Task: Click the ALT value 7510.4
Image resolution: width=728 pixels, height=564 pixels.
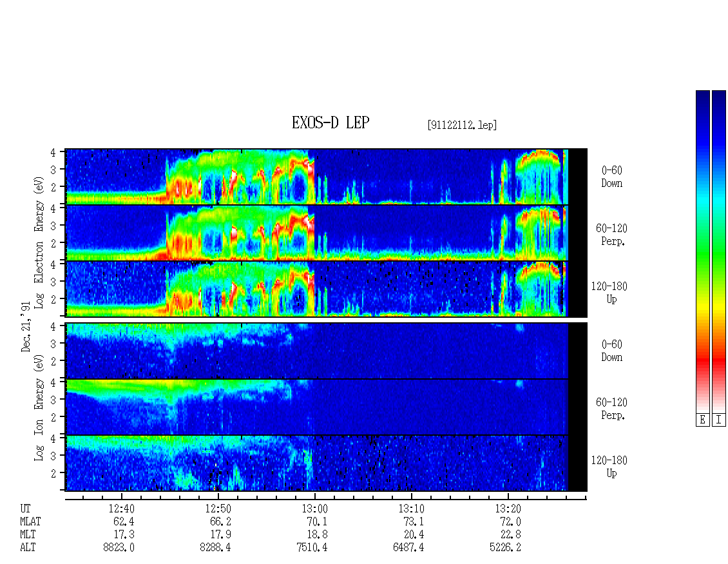Action: click(x=312, y=548)
